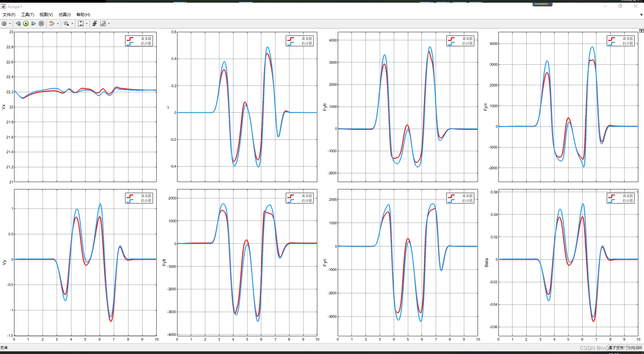This screenshot has height=354, width=644.
Task: Click the highlight Simulink block icon
Action: tap(52, 23)
